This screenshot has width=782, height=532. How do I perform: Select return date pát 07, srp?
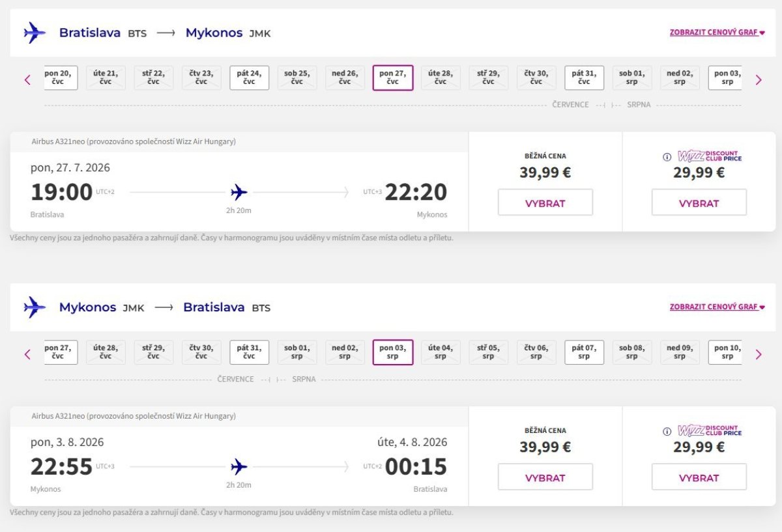584,352
